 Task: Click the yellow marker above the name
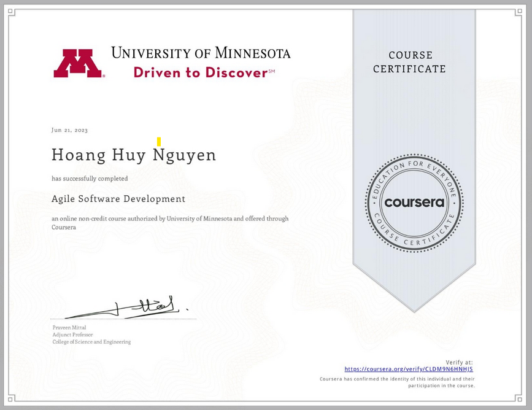tap(159, 142)
